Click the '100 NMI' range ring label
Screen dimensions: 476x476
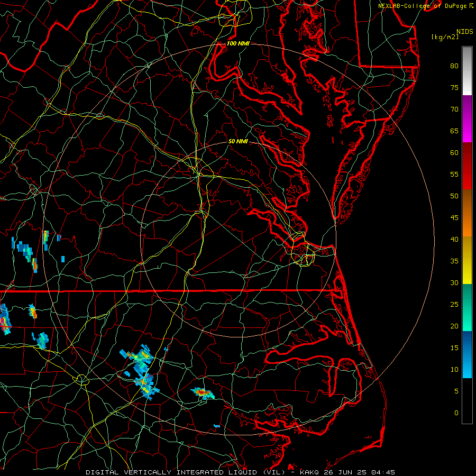coord(238,43)
